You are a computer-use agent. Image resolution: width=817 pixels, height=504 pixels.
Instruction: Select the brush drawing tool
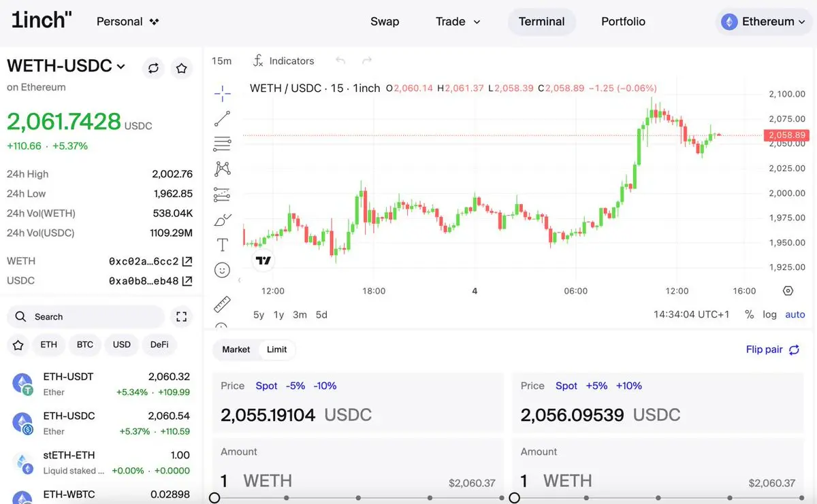click(222, 220)
